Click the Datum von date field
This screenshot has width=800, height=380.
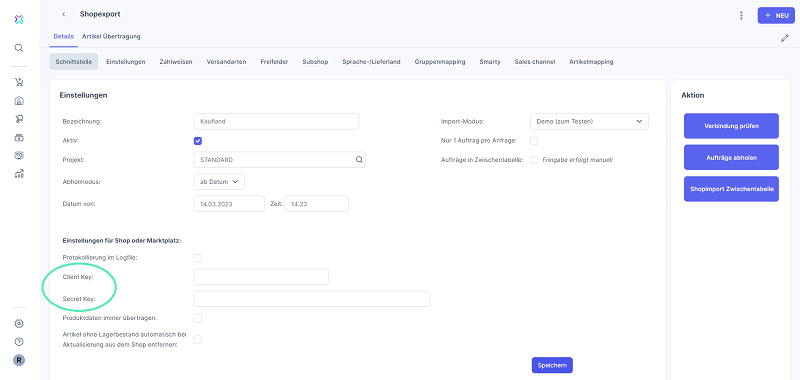point(229,204)
